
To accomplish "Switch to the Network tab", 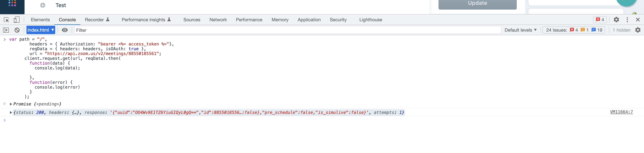I will click(x=218, y=20).
